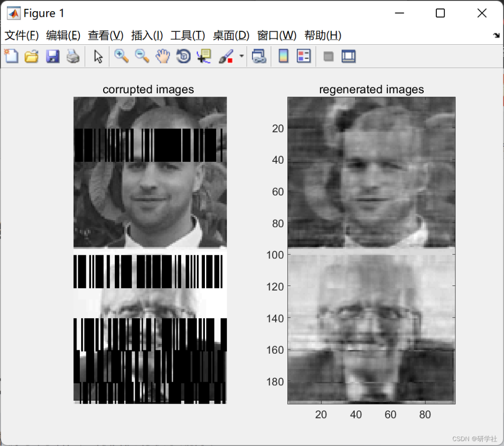Image resolution: width=504 pixels, height=446 pixels.
Task: Click the Link Plot icon
Action: (259, 56)
